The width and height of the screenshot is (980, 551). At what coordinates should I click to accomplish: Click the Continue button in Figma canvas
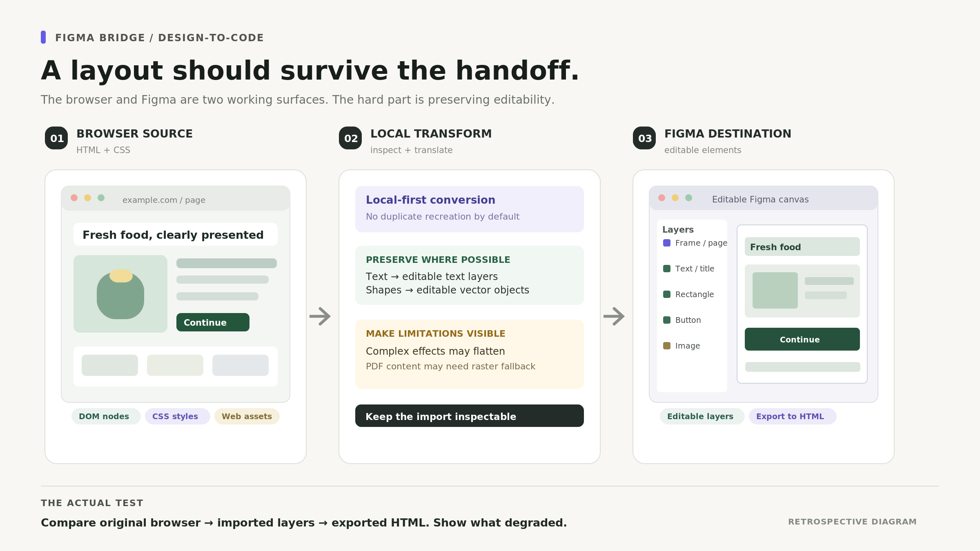point(802,339)
